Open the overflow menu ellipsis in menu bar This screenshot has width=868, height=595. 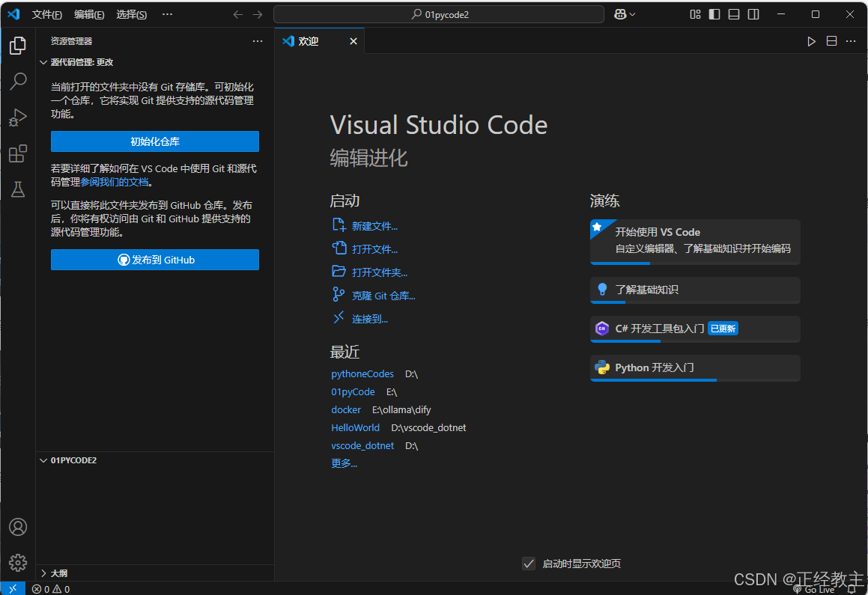tap(167, 14)
